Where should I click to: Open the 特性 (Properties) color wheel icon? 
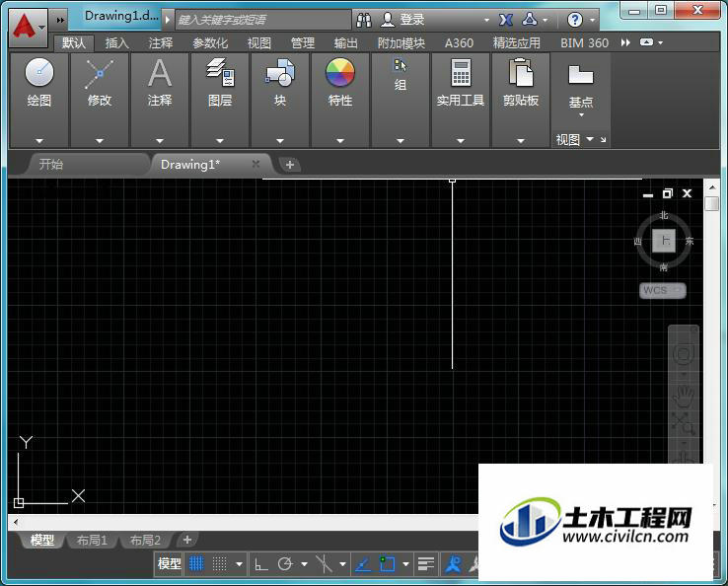pos(340,72)
